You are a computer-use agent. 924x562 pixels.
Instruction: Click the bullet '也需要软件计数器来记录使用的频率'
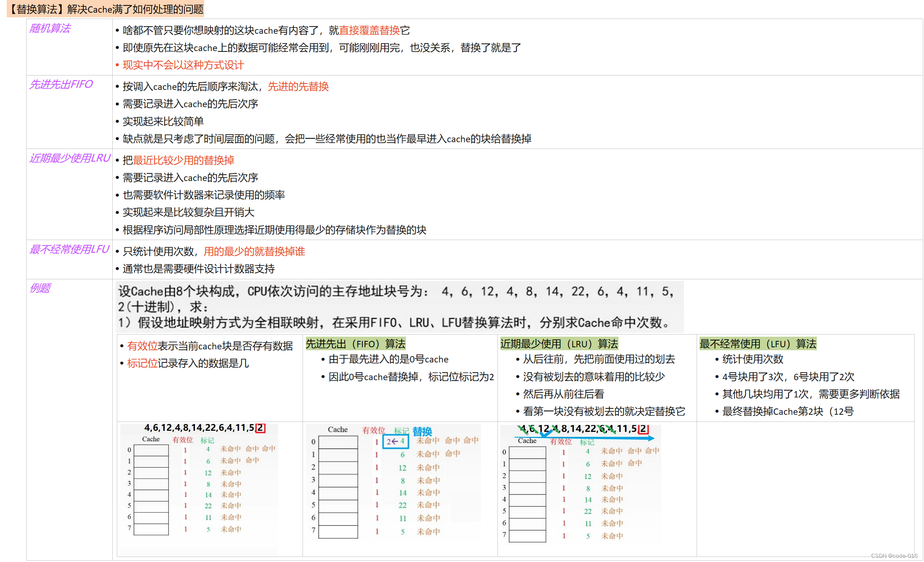[203, 195]
